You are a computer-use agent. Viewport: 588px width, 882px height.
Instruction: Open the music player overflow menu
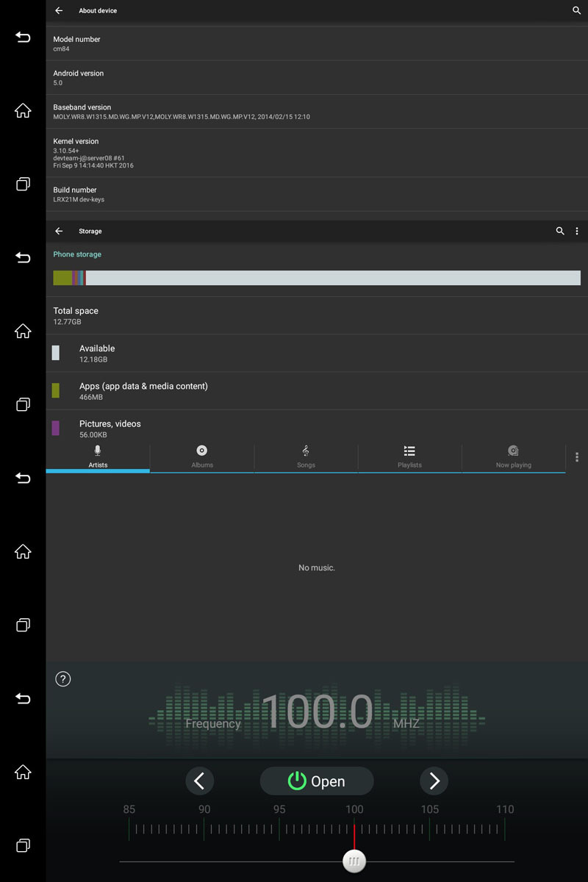tap(577, 457)
